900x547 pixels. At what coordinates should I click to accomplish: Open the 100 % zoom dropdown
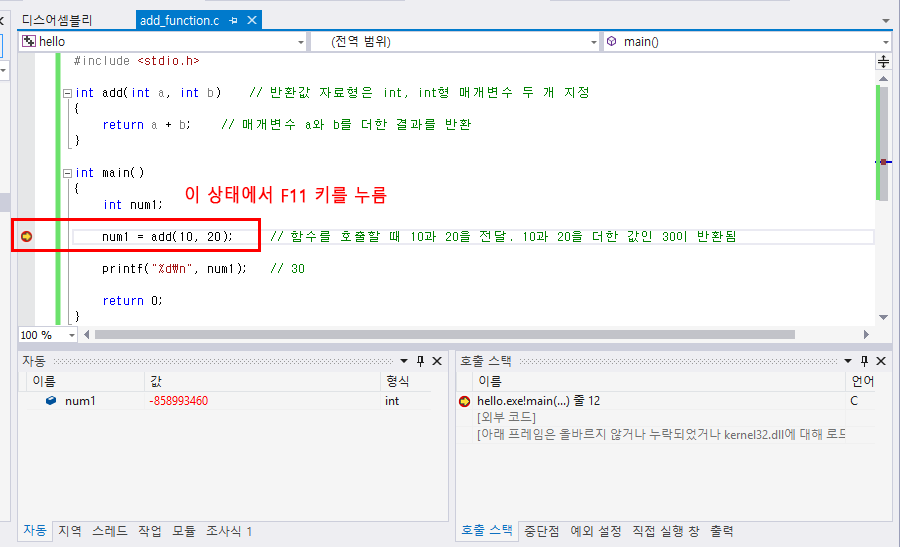[x=71, y=335]
